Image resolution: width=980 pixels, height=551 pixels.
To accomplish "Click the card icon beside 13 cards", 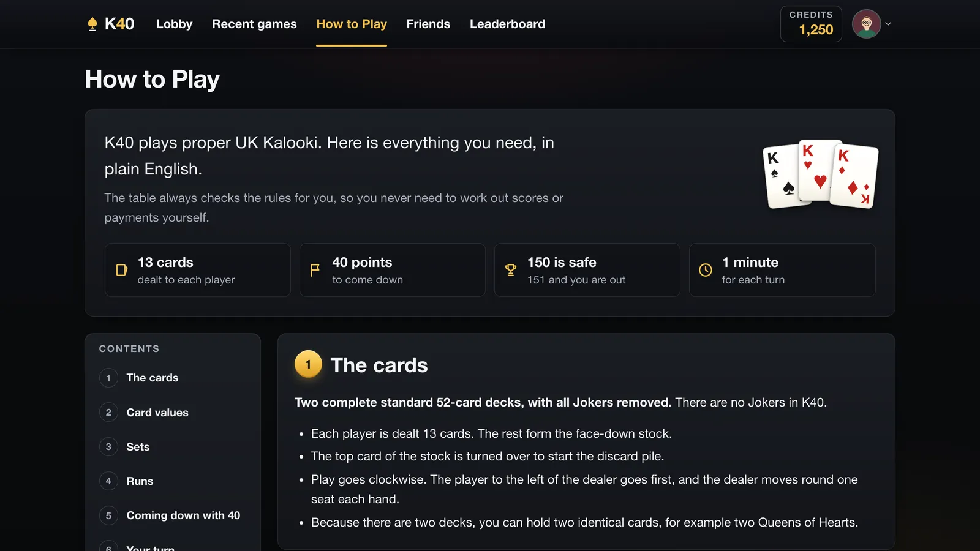I will pyautogui.click(x=122, y=270).
